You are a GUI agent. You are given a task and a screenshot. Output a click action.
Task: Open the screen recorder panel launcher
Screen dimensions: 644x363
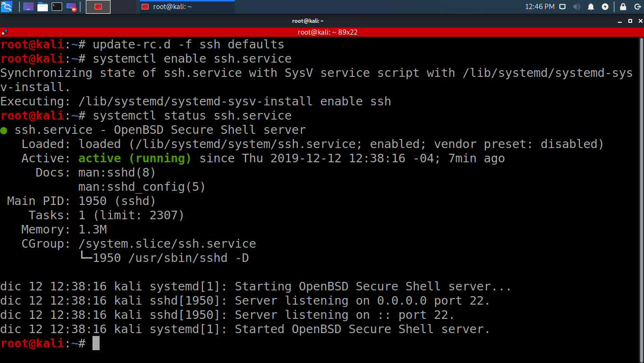[x=71, y=7]
